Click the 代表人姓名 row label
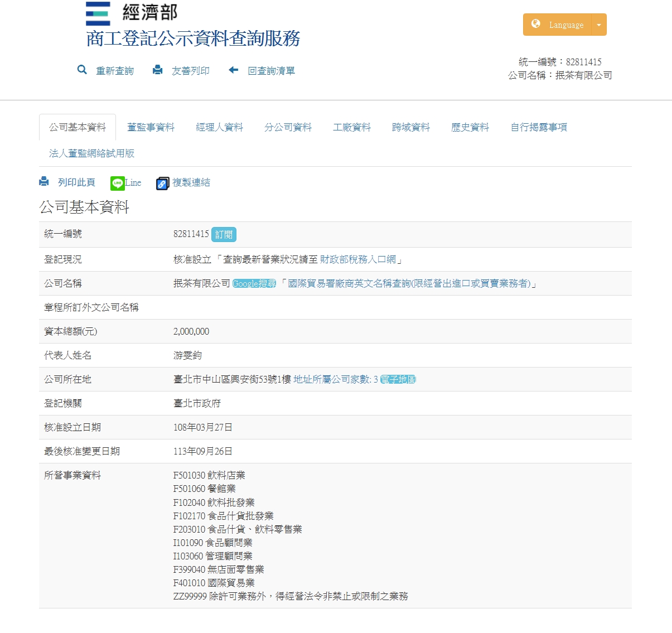Image resolution: width=672 pixels, height=633 pixels. tap(68, 355)
